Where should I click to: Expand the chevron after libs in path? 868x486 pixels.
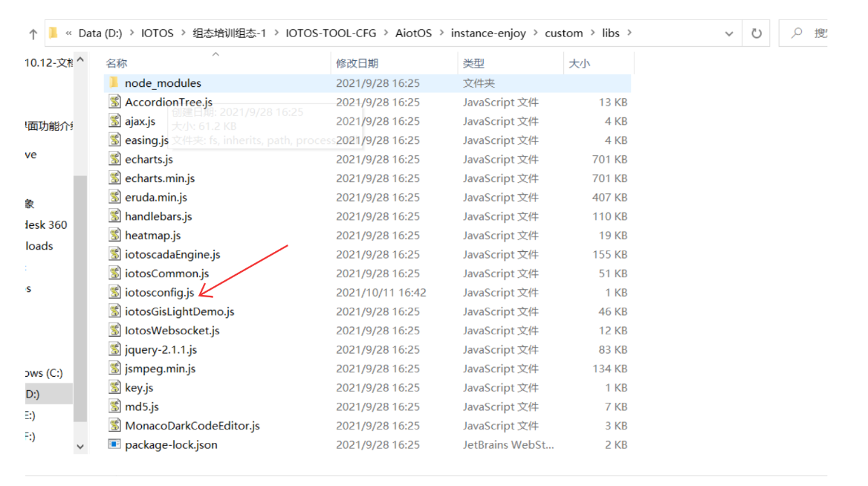coord(629,33)
